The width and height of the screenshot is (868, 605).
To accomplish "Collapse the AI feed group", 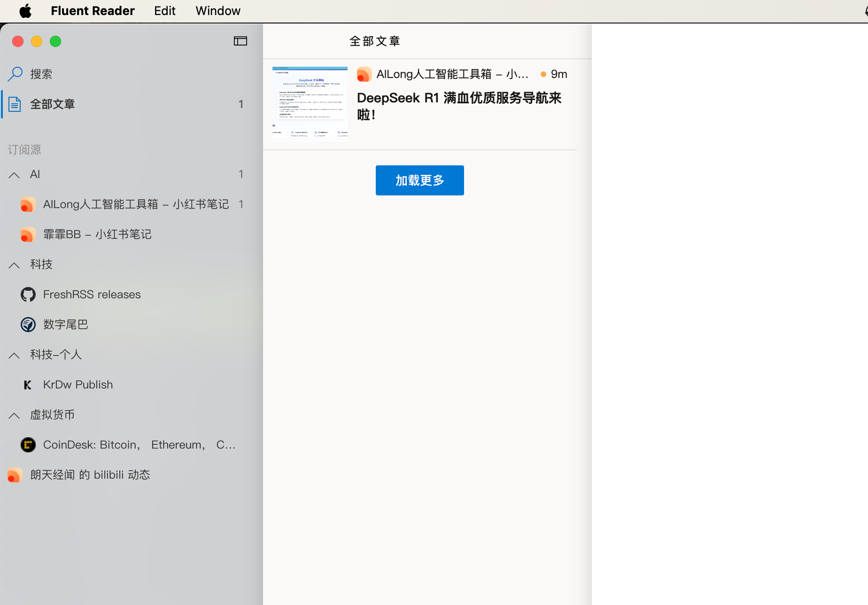I will 14,174.
